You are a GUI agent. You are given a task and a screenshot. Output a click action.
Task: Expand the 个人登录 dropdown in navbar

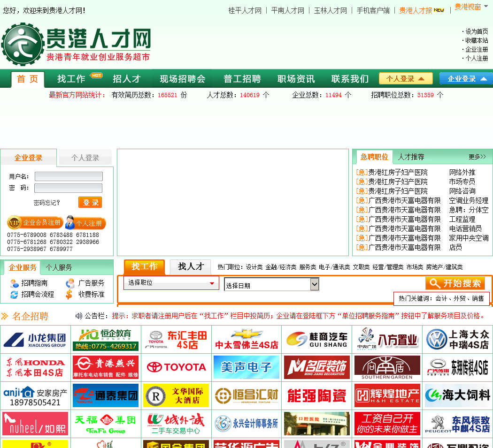(x=406, y=78)
